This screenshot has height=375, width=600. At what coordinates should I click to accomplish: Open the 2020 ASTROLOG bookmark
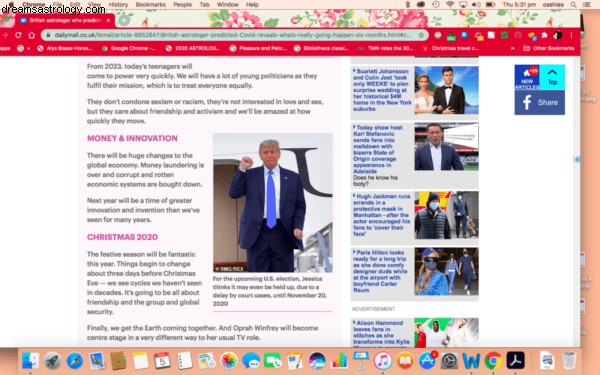(193, 48)
